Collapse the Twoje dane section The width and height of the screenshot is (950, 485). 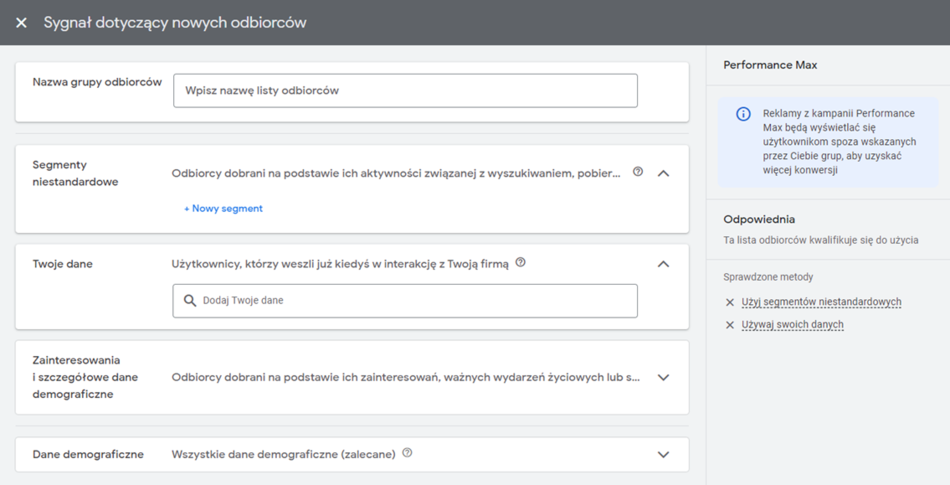(x=663, y=264)
